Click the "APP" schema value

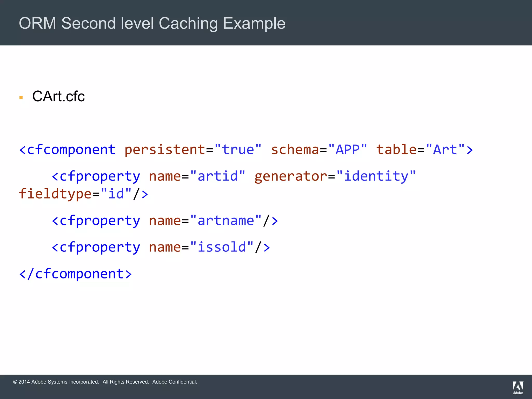348,150
